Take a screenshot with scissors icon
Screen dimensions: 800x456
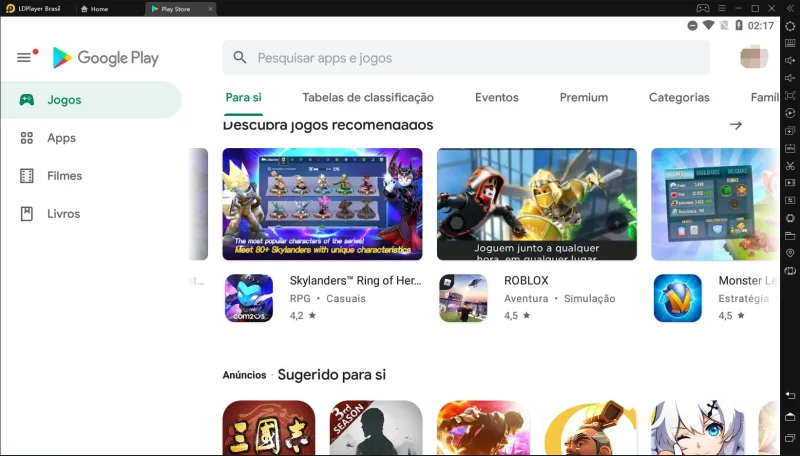790,166
